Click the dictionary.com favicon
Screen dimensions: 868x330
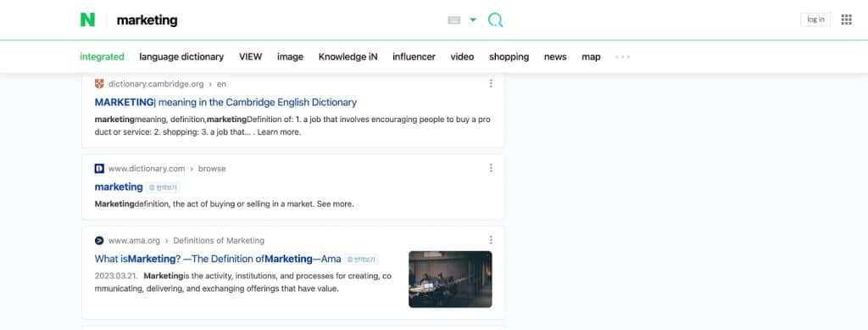click(99, 168)
